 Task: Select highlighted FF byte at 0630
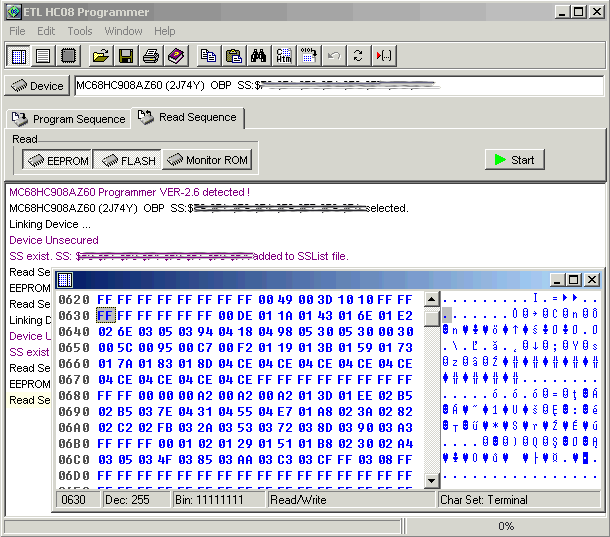(105, 315)
